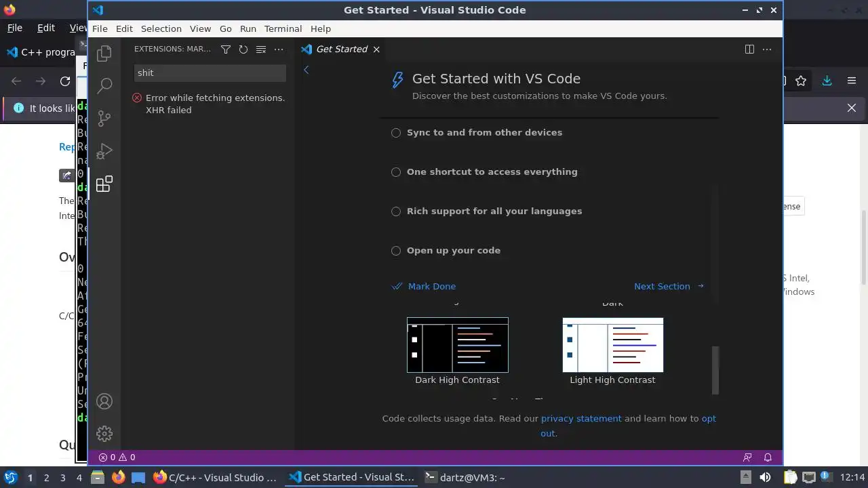
Task: Clear extensions search results icon
Action: click(x=261, y=49)
